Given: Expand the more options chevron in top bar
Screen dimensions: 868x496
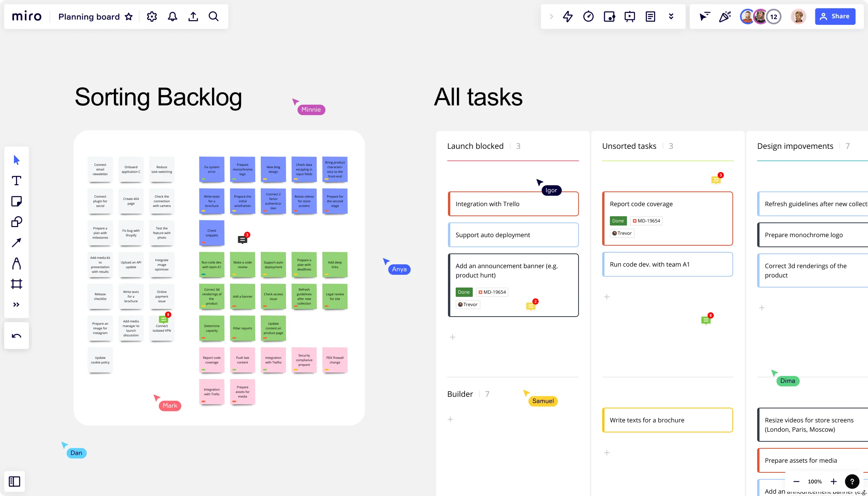Looking at the screenshot, I should pyautogui.click(x=671, y=16).
